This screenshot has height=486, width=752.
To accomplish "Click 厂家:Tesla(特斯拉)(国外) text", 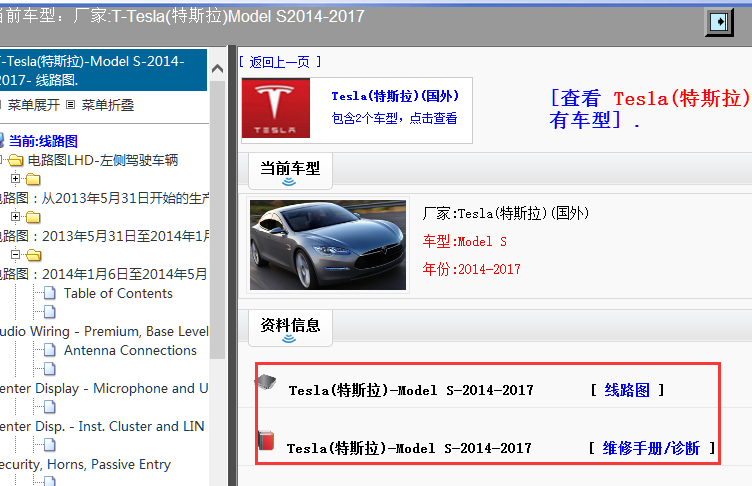I will [x=505, y=213].
